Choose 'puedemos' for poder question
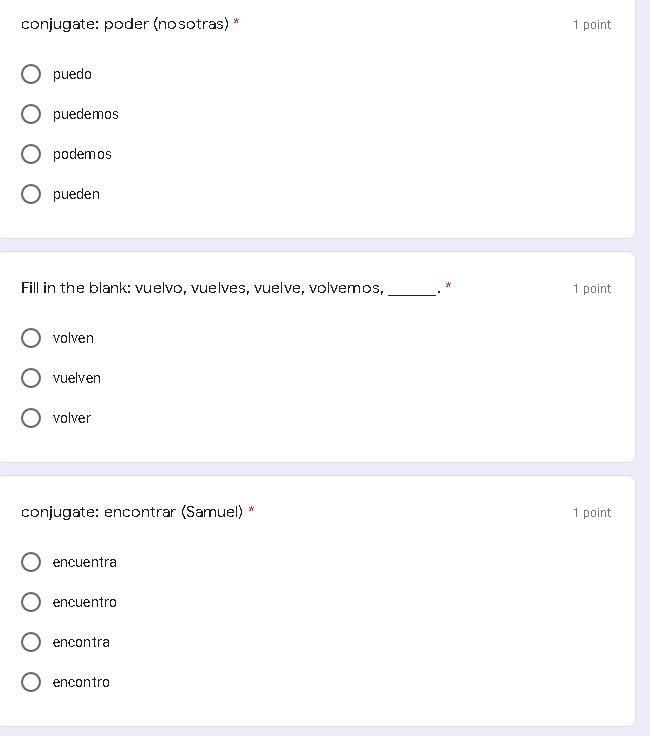650x736 pixels. point(31,114)
